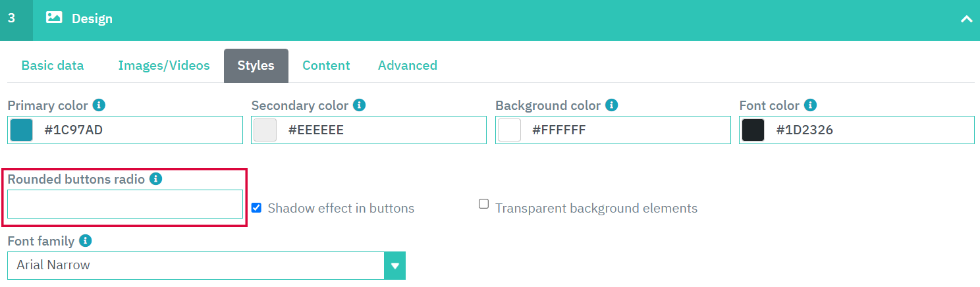The height and width of the screenshot is (287, 980).
Task: Click the primary color teal swatch
Action: click(x=21, y=130)
